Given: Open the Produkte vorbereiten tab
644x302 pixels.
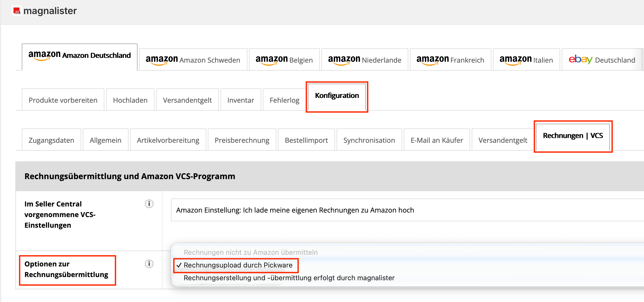Looking at the screenshot, I should (x=63, y=100).
